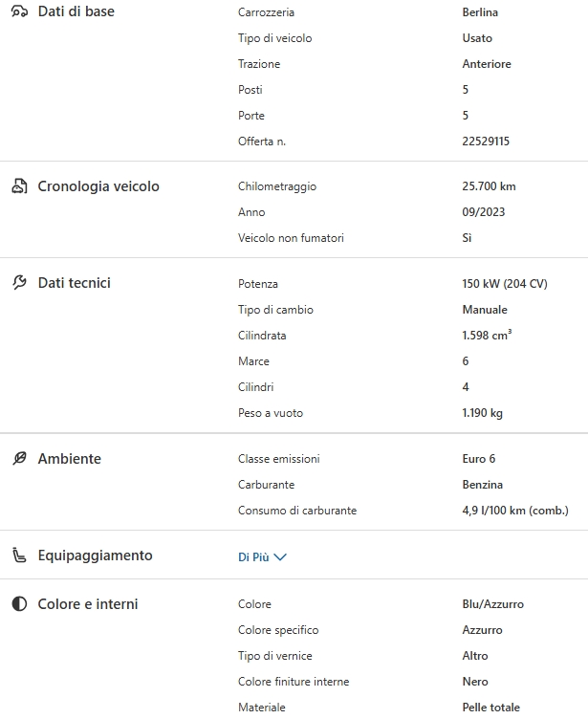
Task: Click the leaf icon beside Ambiente
Action: pos(19,459)
